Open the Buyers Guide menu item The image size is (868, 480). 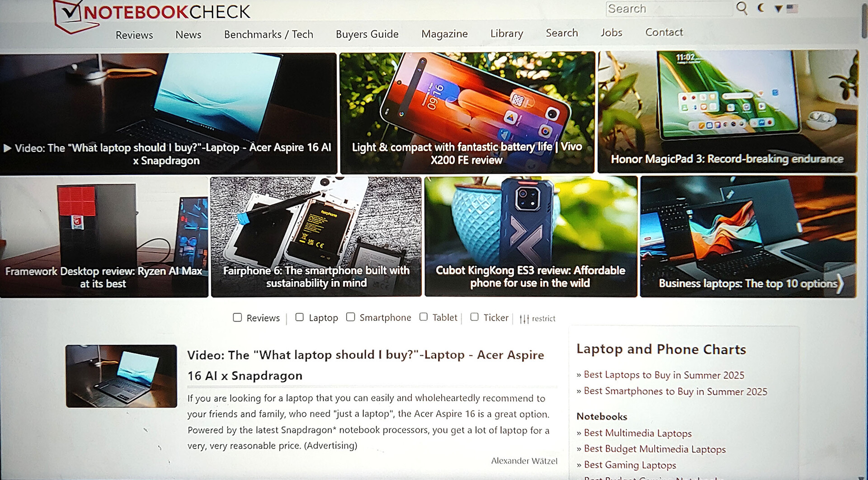(367, 34)
